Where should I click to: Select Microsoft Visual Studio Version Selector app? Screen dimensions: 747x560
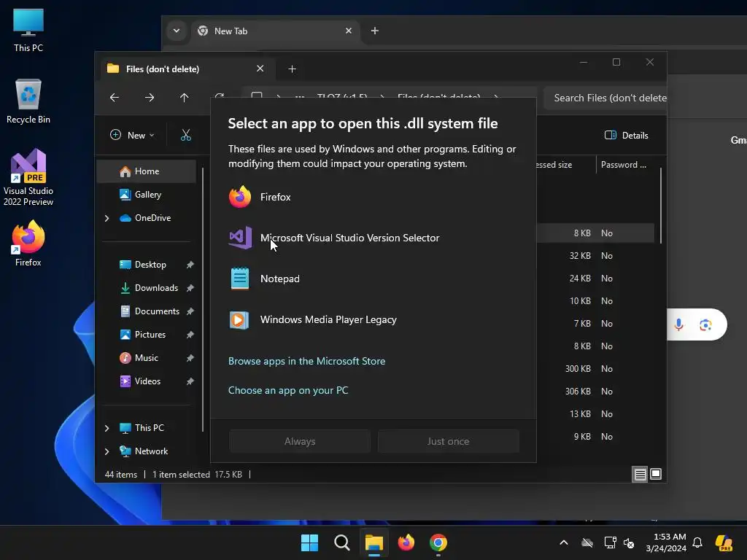point(373,238)
